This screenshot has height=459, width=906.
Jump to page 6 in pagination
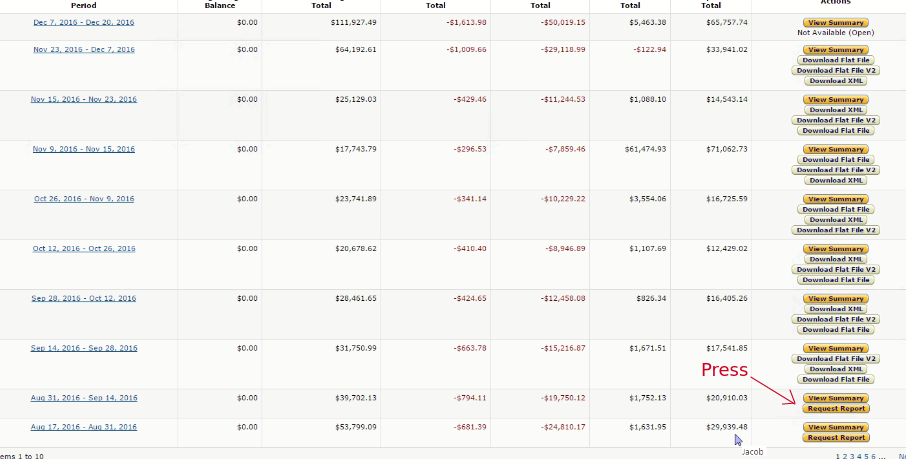pyautogui.click(x=873, y=456)
